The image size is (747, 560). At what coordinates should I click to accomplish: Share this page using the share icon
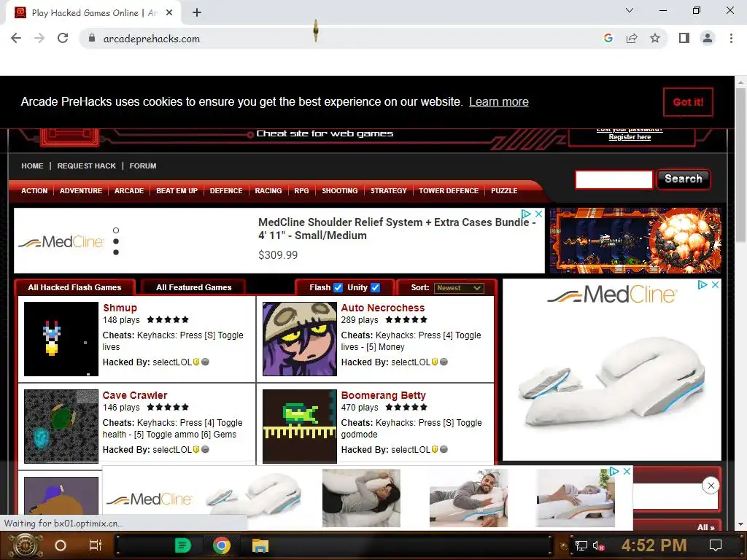(632, 39)
